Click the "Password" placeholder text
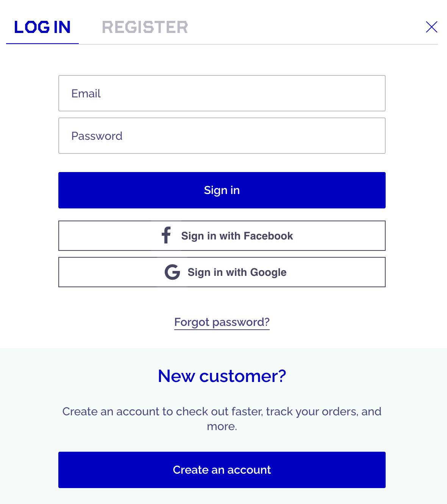 (x=97, y=136)
